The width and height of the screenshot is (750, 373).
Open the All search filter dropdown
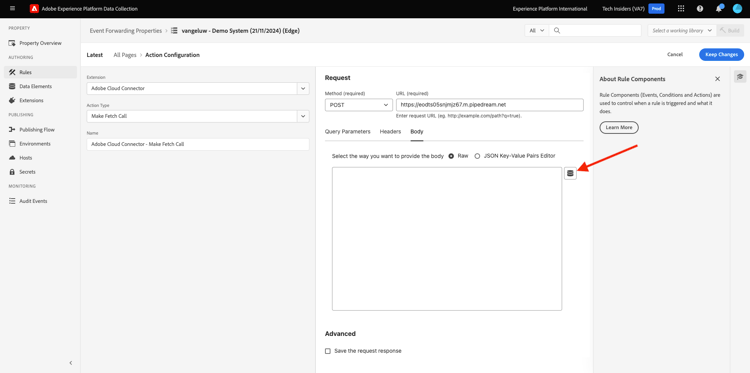[537, 30]
